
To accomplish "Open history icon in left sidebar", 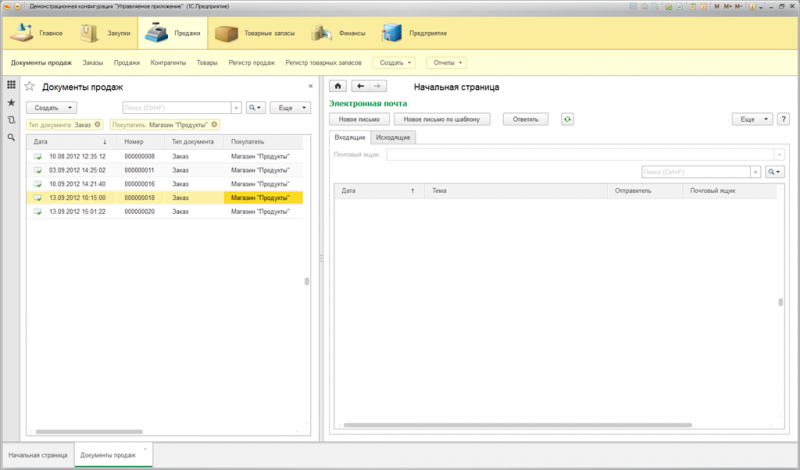I will point(11,120).
